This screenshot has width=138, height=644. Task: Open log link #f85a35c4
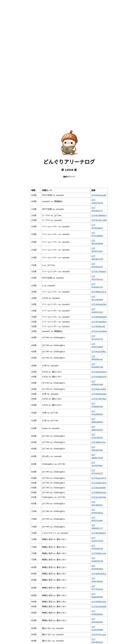[99, 292]
